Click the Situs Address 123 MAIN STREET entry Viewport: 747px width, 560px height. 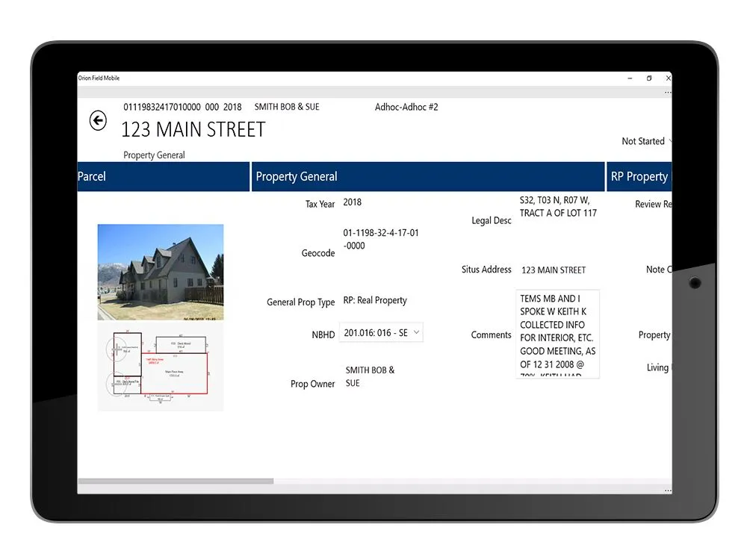(554, 270)
